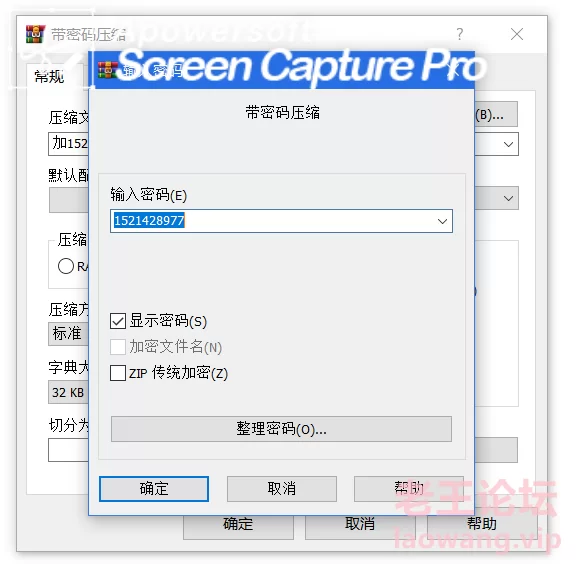
Task: Enable ZIP 传统加密(Z) checkbox
Action: pyautogui.click(x=118, y=373)
